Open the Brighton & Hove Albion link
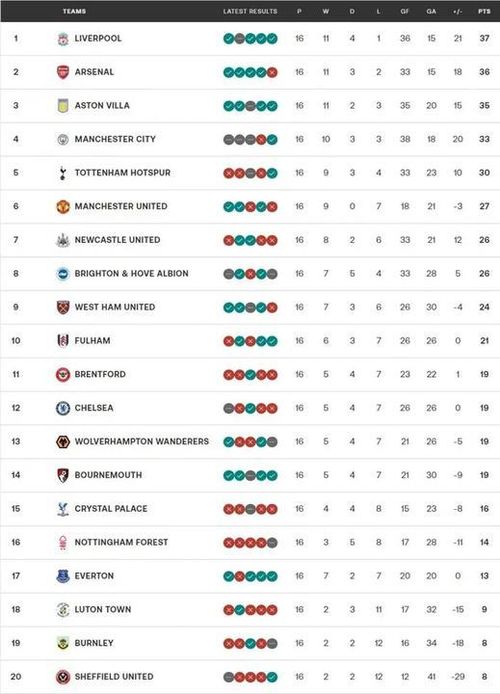Image resolution: width=500 pixels, height=694 pixels. (x=131, y=274)
